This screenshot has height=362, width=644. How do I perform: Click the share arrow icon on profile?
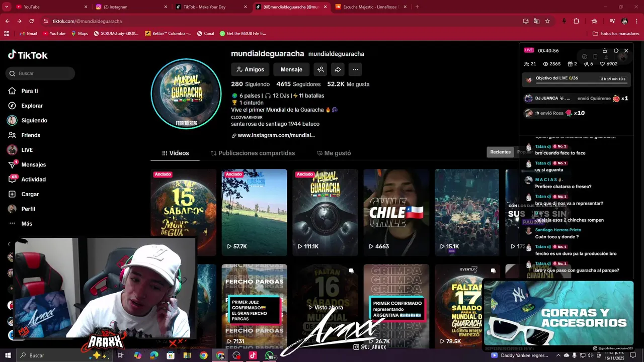338,69
